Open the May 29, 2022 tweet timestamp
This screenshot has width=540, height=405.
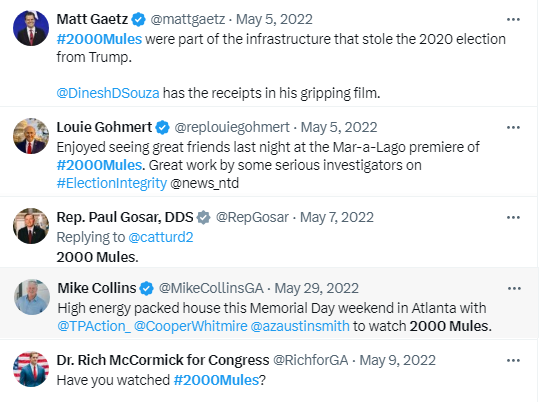click(x=316, y=289)
